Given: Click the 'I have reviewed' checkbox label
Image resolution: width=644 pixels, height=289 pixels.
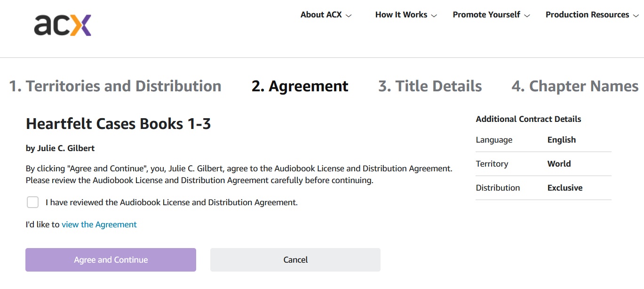Looking at the screenshot, I should coord(172,203).
